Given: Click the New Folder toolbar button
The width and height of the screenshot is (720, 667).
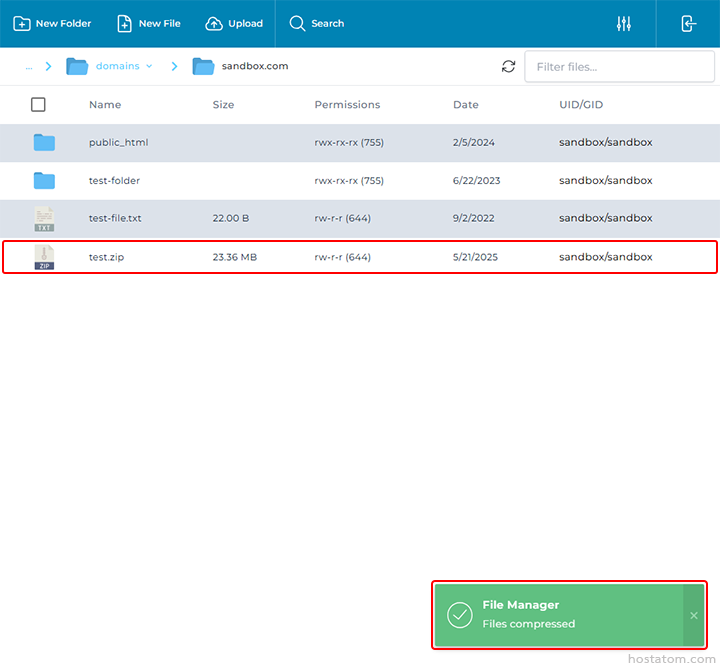Looking at the screenshot, I should [x=52, y=23].
